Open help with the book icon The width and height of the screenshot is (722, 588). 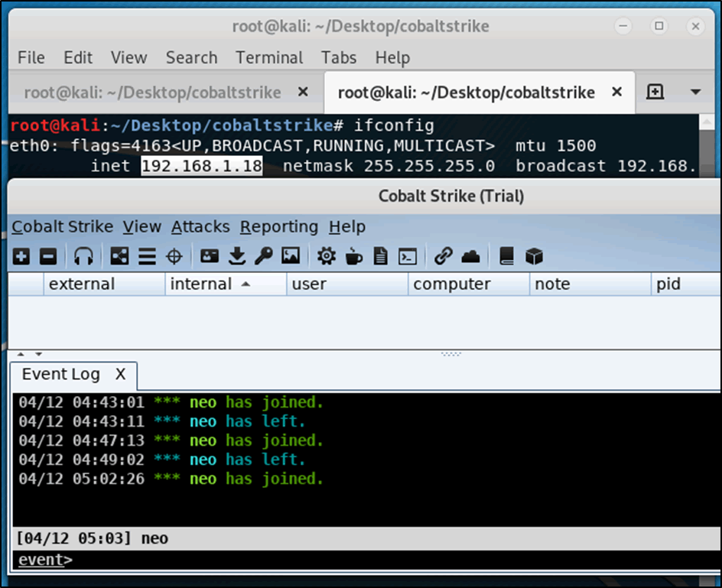pyautogui.click(x=506, y=256)
